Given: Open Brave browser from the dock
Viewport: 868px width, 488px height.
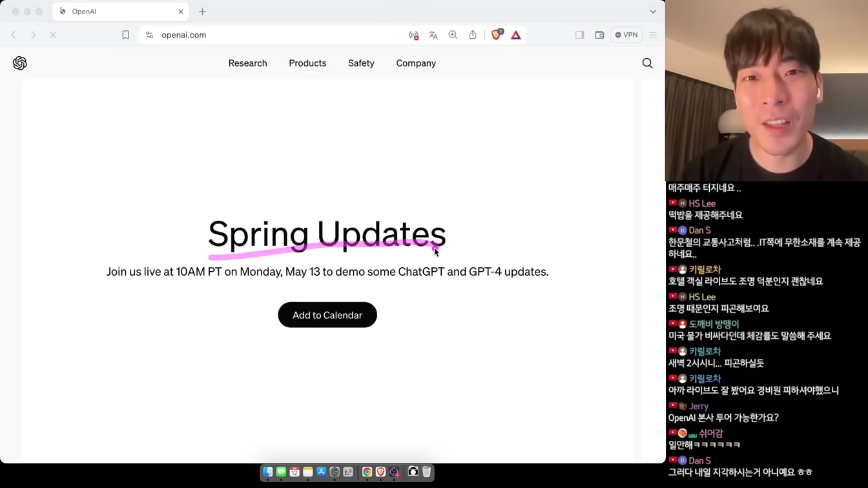Looking at the screenshot, I should 380,473.
